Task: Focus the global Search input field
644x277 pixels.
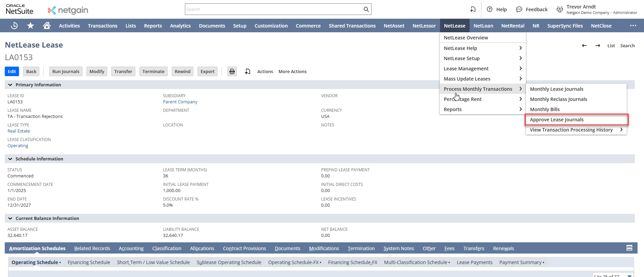Action: coord(273,9)
